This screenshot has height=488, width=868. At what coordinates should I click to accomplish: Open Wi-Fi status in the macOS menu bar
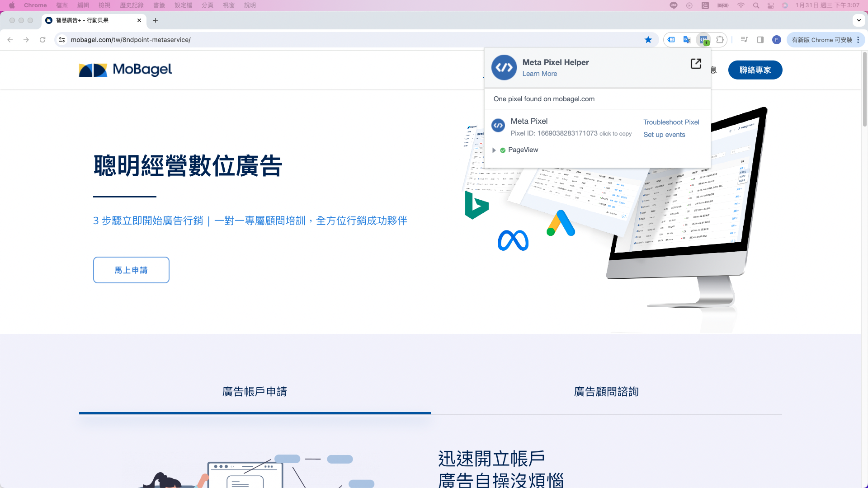[x=741, y=5]
